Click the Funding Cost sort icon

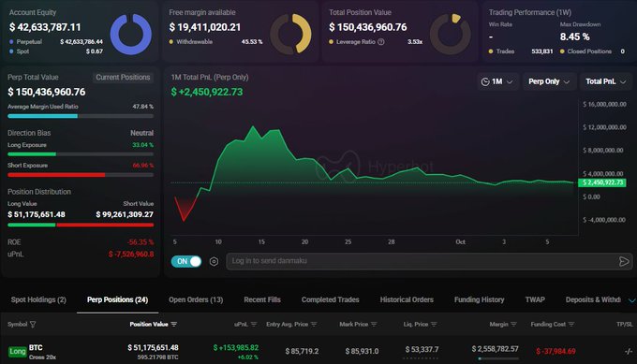(571, 325)
